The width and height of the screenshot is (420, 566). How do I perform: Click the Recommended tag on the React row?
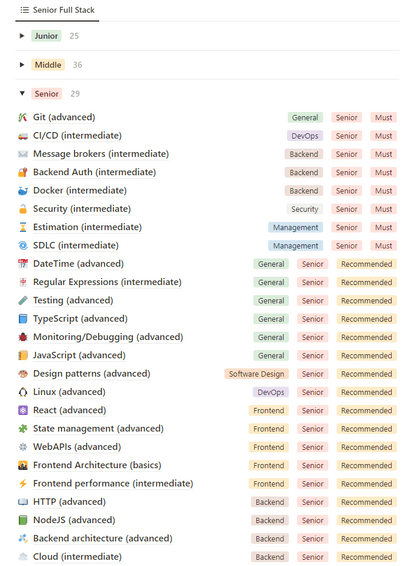(x=367, y=411)
